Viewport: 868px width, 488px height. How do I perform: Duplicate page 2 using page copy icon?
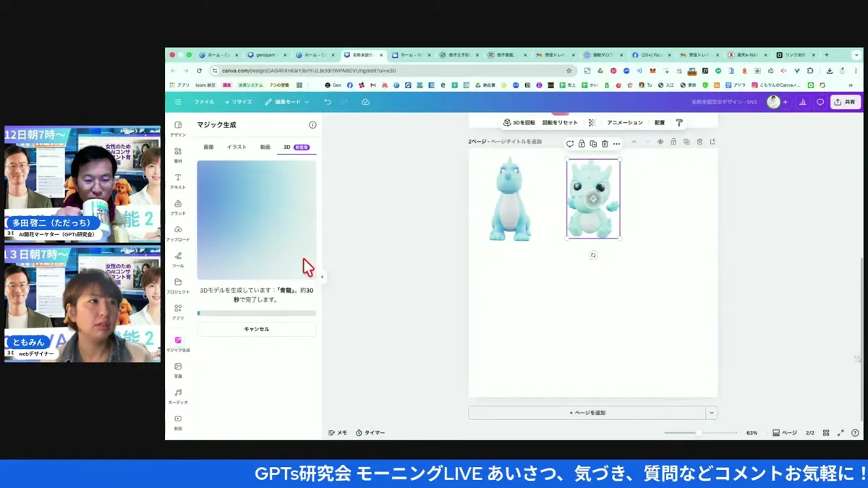pos(686,142)
